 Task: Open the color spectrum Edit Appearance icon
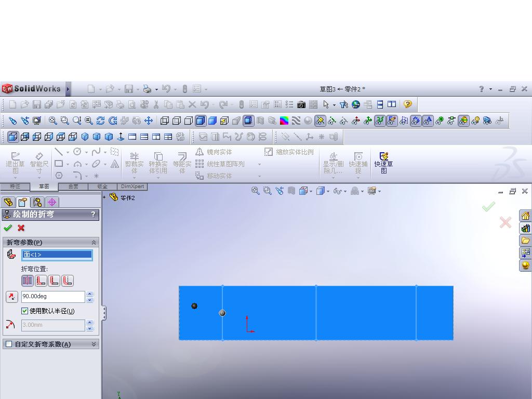[x=284, y=121]
